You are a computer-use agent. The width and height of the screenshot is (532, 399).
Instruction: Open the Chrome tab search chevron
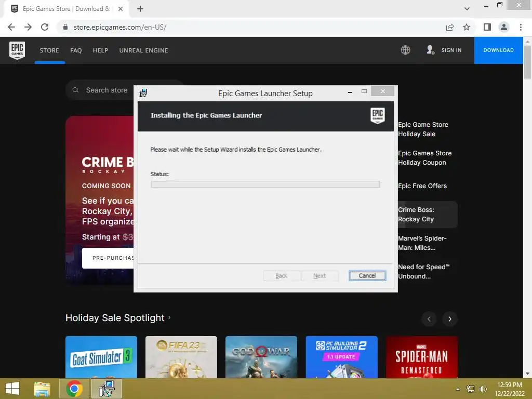(467, 9)
